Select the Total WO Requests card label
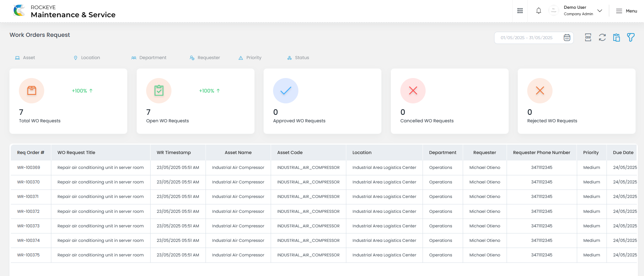 point(40,121)
